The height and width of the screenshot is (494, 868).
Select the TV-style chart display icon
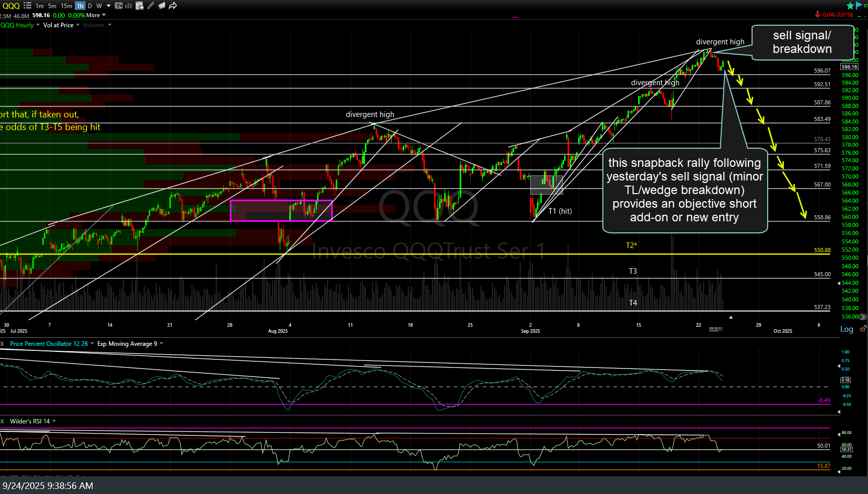click(119, 6)
